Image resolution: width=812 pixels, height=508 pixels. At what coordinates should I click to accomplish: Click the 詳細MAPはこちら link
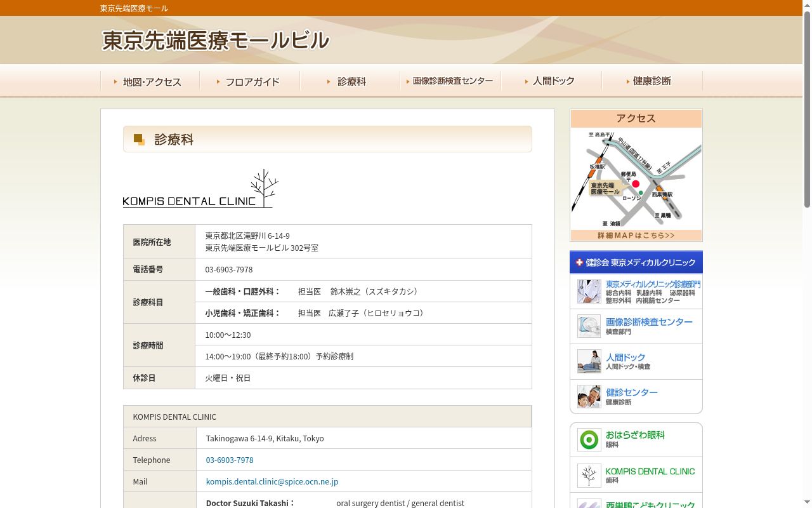(x=636, y=236)
